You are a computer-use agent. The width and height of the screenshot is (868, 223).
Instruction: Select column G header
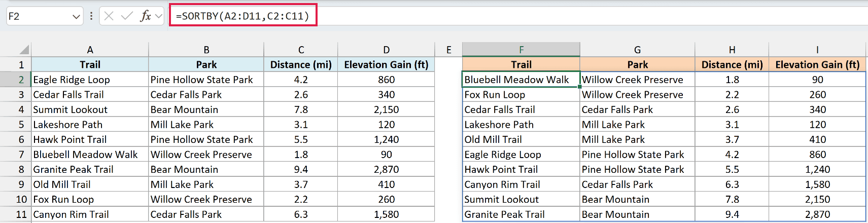(637, 50)
